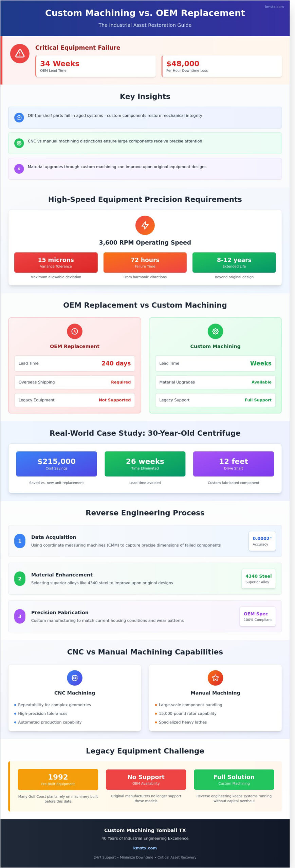This screenshot has width=295, height=868.
Task: Click the purple dollar sign icon
Action: pos(19,169)
